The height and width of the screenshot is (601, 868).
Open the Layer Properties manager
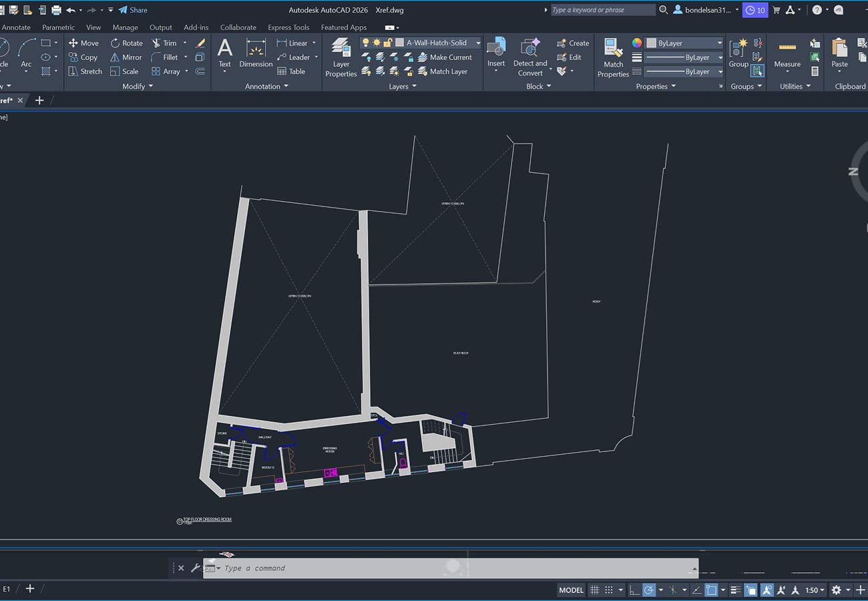pyautogui.click(x=341, y=57)
